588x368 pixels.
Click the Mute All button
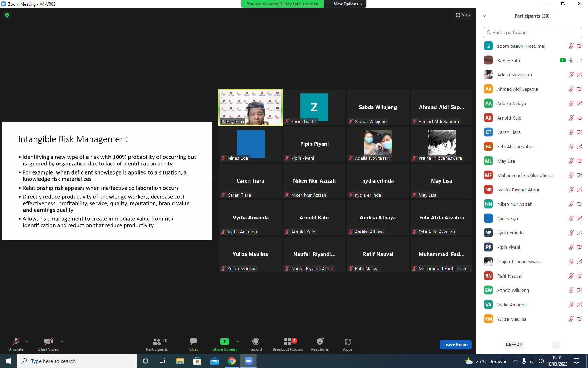click(x=514, y=345)
